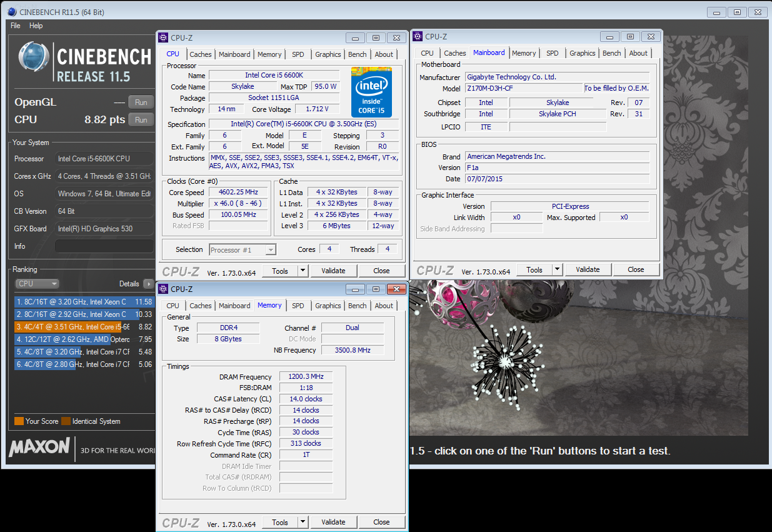Image resolution: width=772 pixels, height=532 pixels.
Task: Run the OpenGL benchmark
Action: click(x=141, y=103)
